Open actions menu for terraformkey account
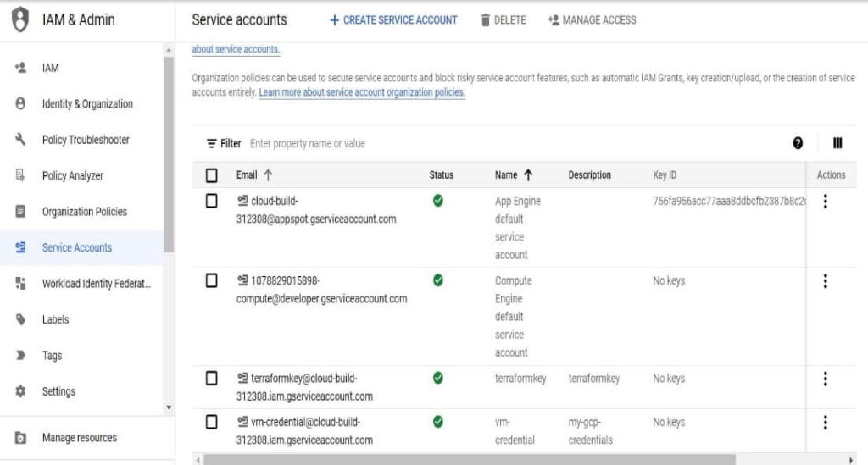The height and width of the screenshot is (465, 868). (825, 379)
